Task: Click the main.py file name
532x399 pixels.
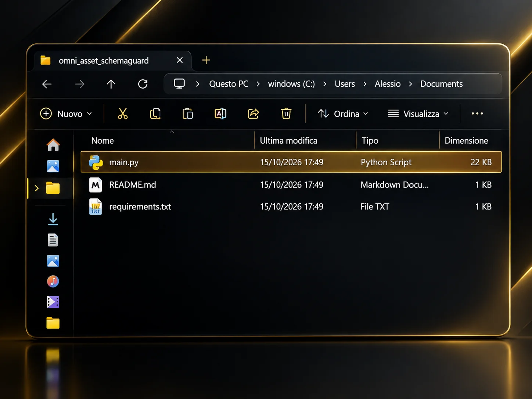Action: (124, 162)
